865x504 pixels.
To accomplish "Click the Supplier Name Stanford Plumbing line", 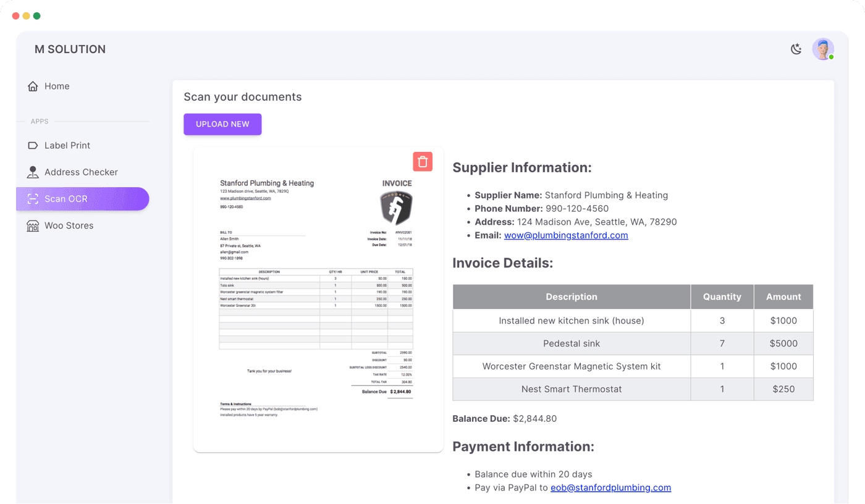I will [x=572, y=195].
